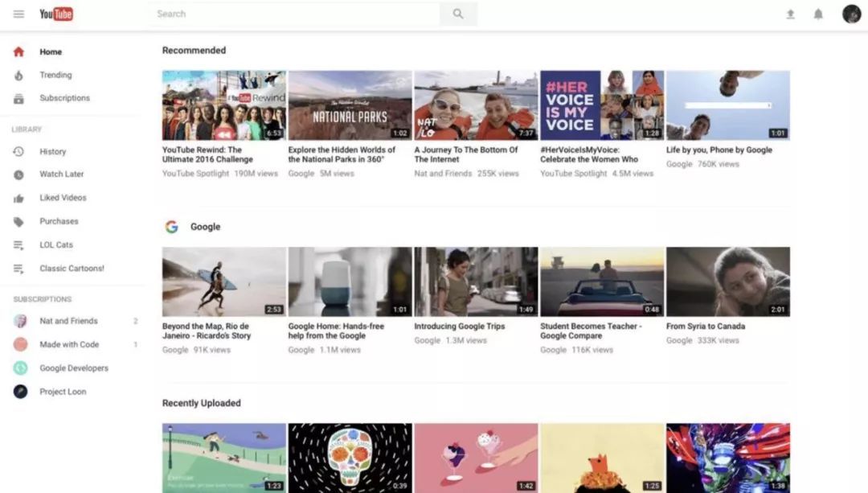The image size is (868, 493).
Task: Click the 'Recommended' section heading
Action: click(x=194, y=51)
